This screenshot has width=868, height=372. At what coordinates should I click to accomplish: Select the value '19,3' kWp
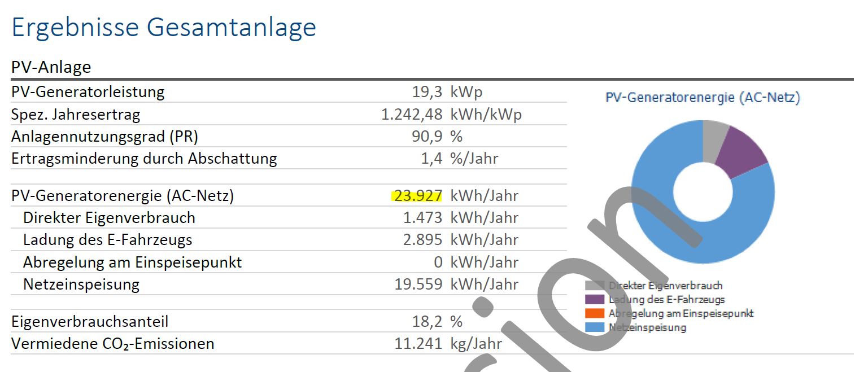(x=428, y=92)
